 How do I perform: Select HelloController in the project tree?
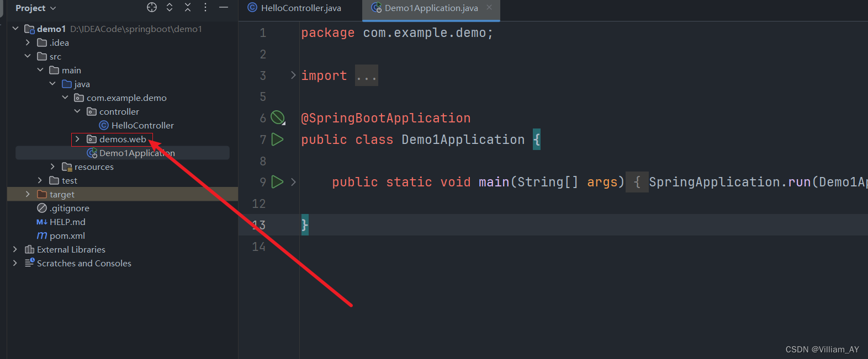(x=136, y=125)
